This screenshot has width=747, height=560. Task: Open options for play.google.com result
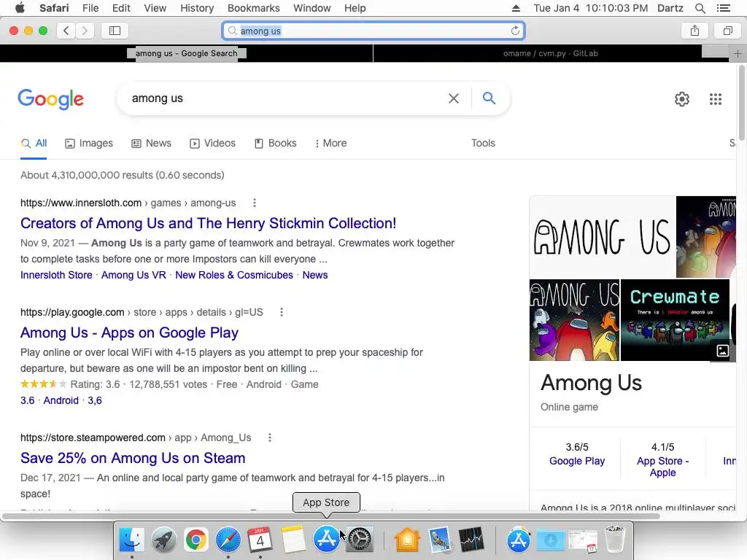282,312
